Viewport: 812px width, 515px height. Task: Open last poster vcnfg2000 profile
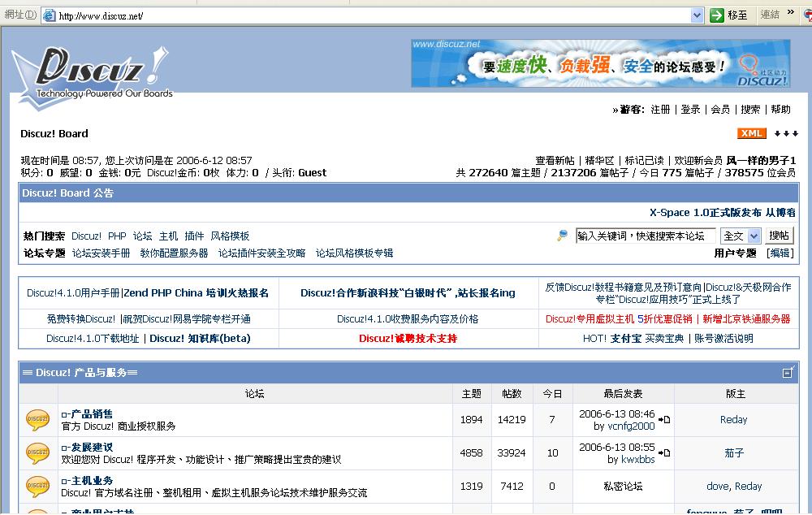(x=631, y=426)
